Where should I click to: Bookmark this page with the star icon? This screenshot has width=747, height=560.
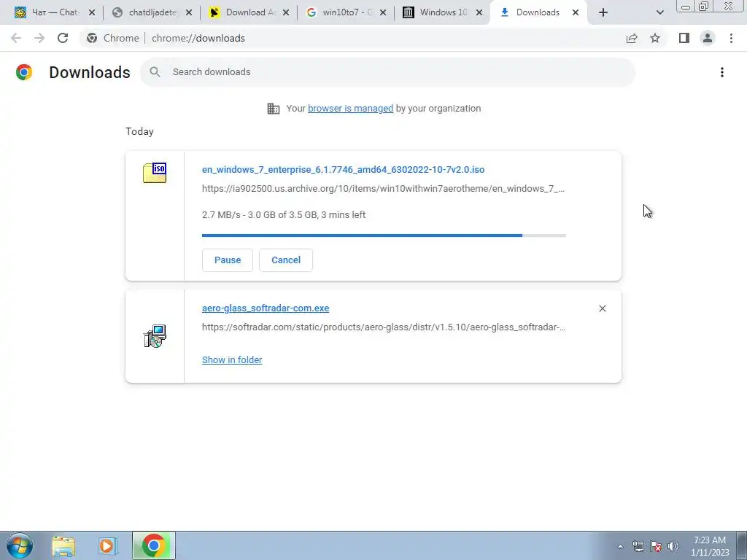pyautogui.click(x=655, y=38)
